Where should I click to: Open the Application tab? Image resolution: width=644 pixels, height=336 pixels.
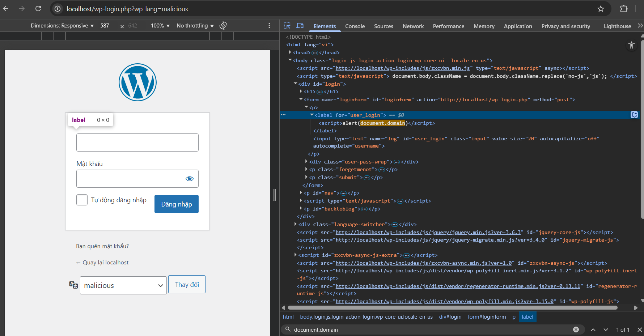[518, 26]
